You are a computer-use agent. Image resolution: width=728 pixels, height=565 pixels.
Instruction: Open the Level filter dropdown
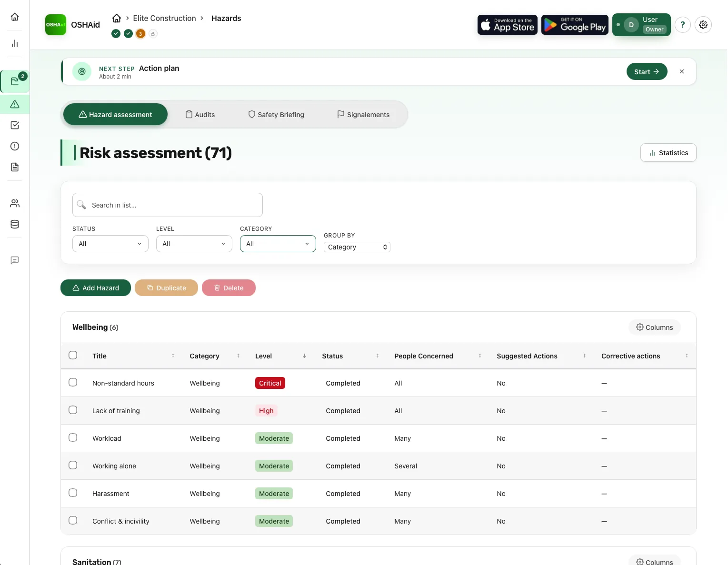pyautogui.click(x=194, y=244)
